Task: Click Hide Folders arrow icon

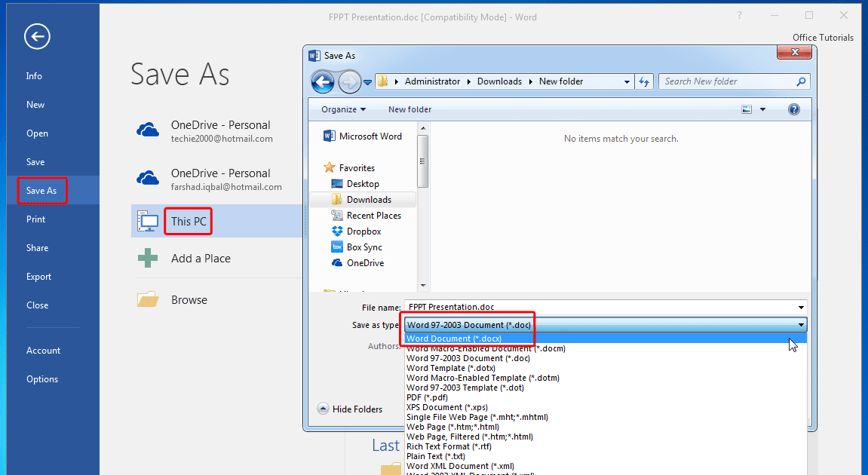Action: (x=324, y=409)
